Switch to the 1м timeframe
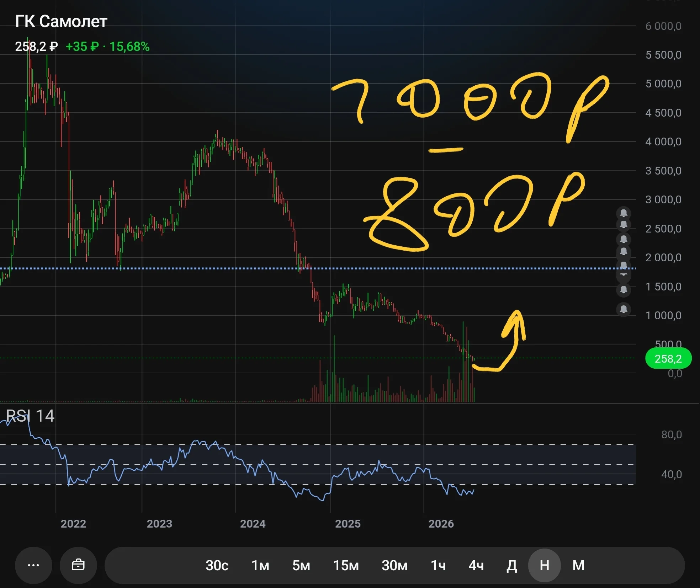Image resolution: width=700 pixels, height=588 pixels. [x=260, y=565]
